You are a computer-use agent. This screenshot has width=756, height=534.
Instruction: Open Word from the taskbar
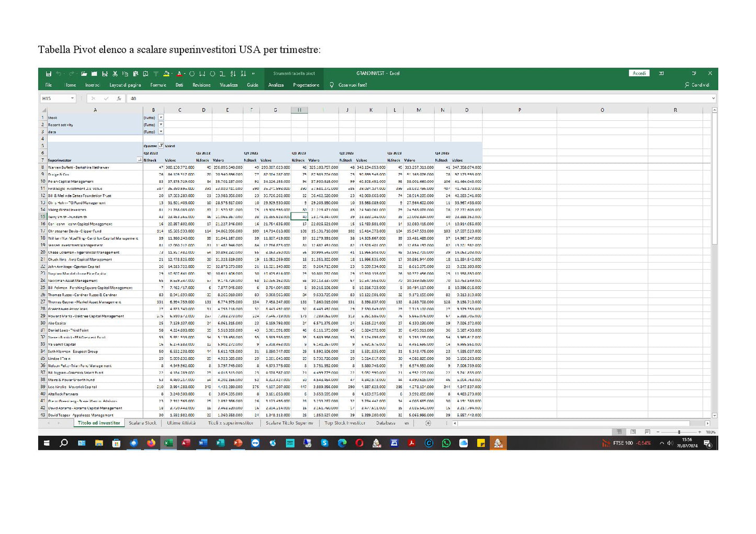pos(203,443)
